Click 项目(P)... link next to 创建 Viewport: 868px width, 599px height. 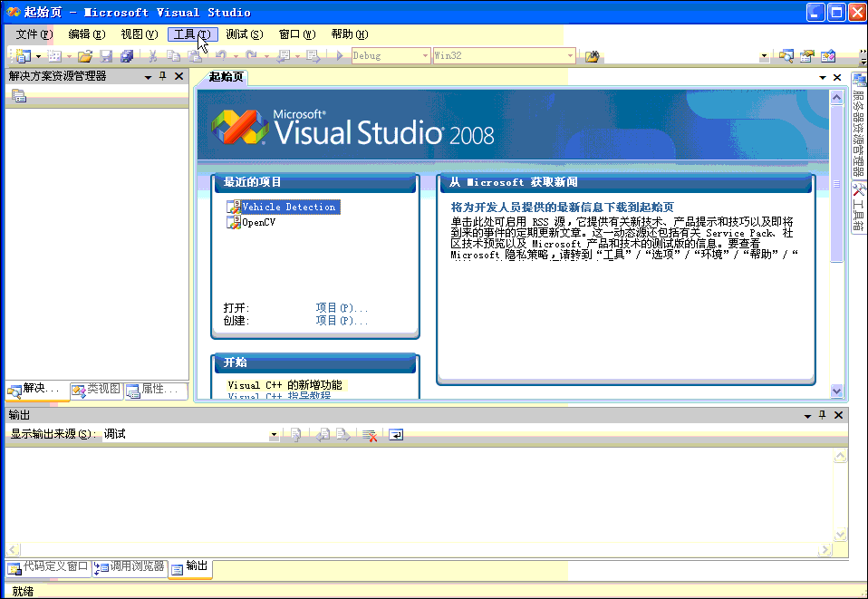click(342, 321)
